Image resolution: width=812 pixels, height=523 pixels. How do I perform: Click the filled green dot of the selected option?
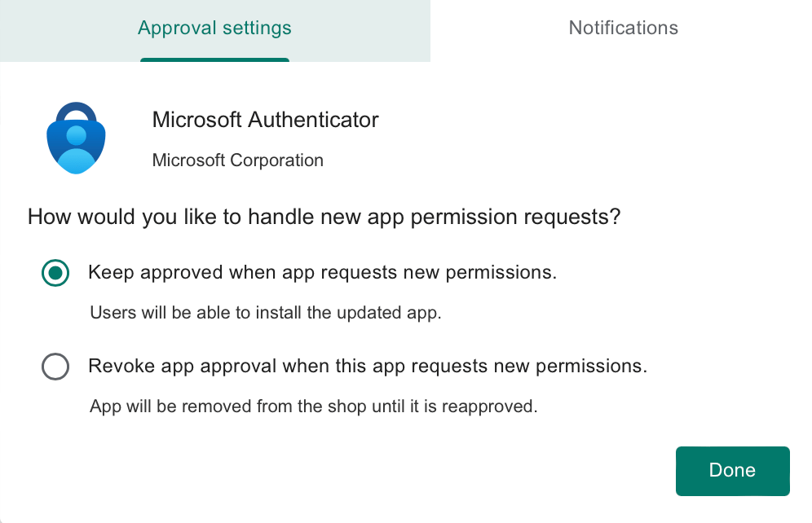pos(55,273)
